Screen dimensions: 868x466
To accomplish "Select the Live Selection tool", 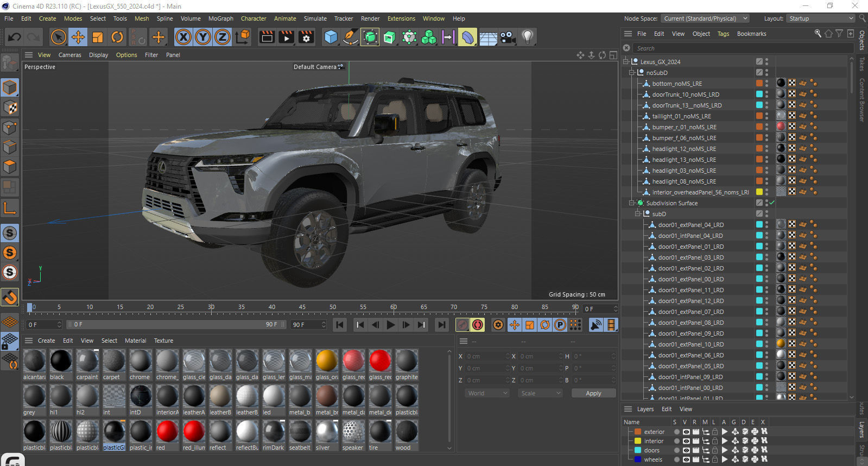I will coord(58,37).
